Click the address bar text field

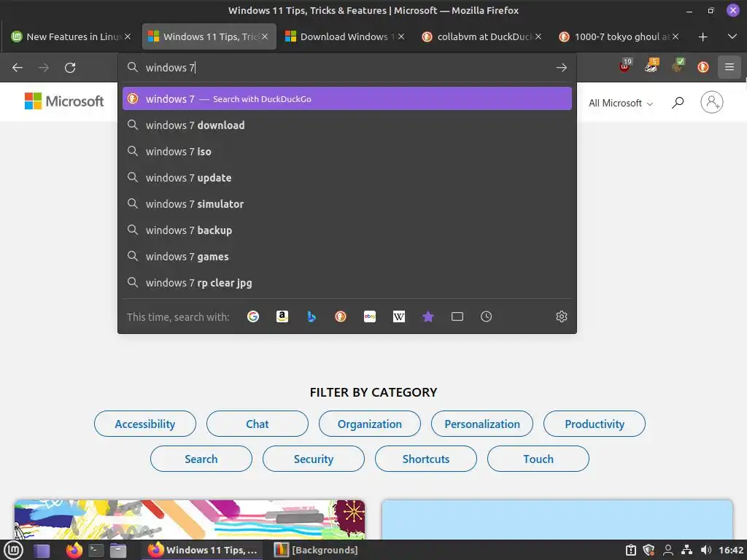coord(347,68)
